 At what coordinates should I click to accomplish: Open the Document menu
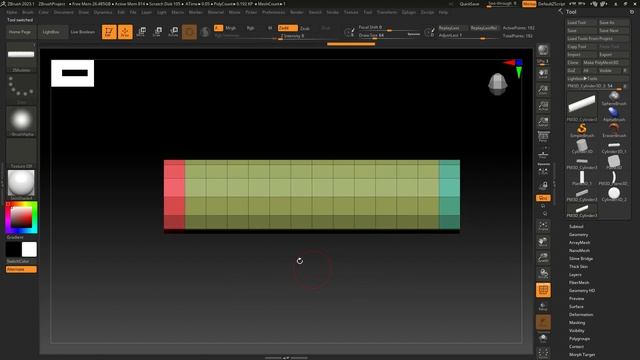tap(64, 12)
